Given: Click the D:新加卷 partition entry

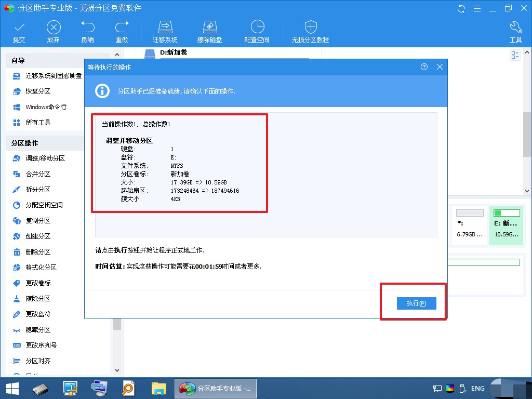Looking at the screenshot, I should click(x=174, y=52).
